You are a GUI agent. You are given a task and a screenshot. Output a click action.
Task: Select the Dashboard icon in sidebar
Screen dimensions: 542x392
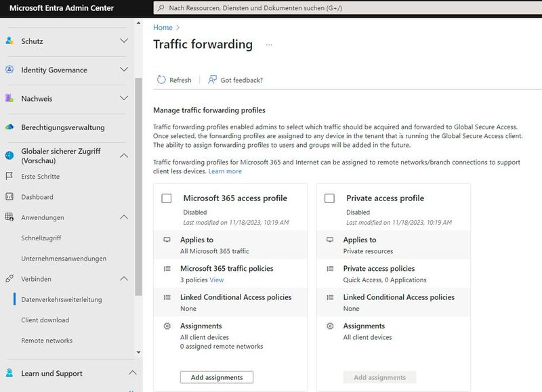pyautogui.click(x=8, y=196)
